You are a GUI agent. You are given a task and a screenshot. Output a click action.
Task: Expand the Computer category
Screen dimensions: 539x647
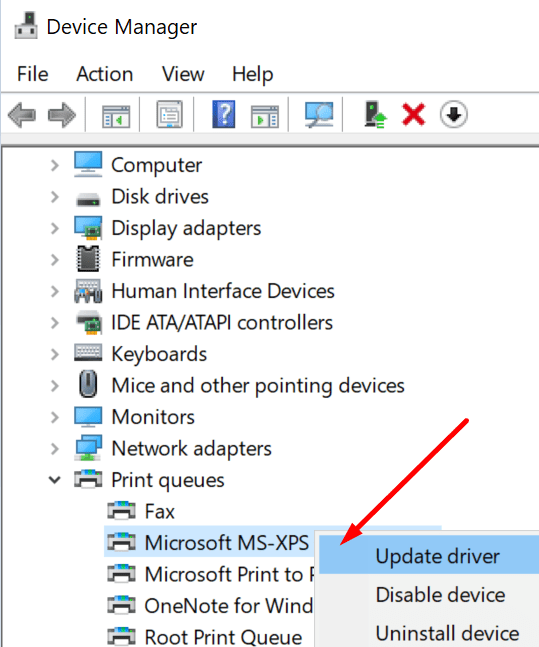pos(54,165)
